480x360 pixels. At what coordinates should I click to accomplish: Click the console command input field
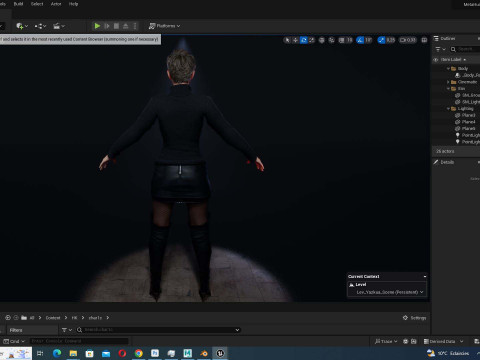coord(79,341)
